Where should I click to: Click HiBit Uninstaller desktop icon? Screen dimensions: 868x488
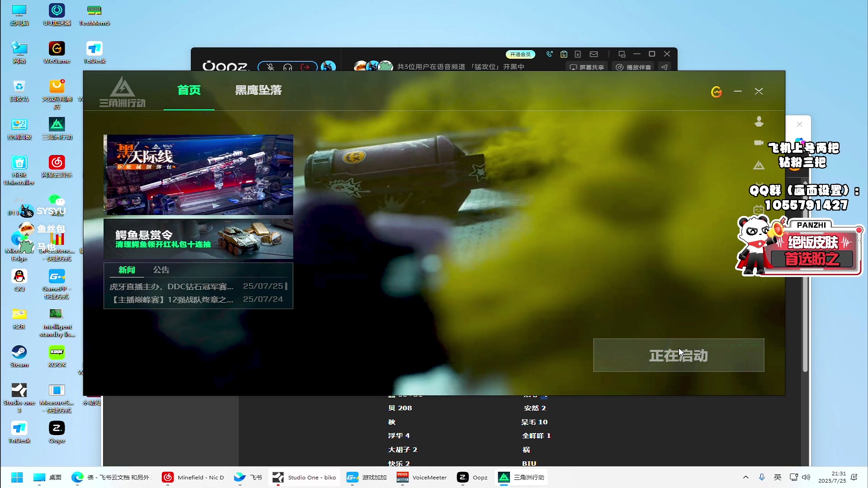(19, 169)
